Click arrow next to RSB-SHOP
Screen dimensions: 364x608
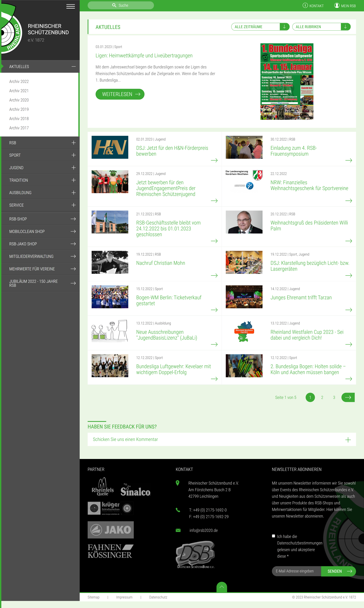pos(73,219)
